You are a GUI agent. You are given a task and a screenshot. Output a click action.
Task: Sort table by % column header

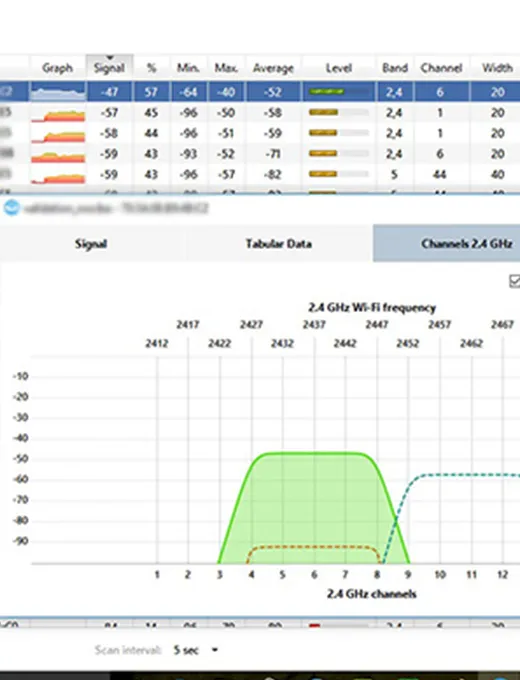151,68
